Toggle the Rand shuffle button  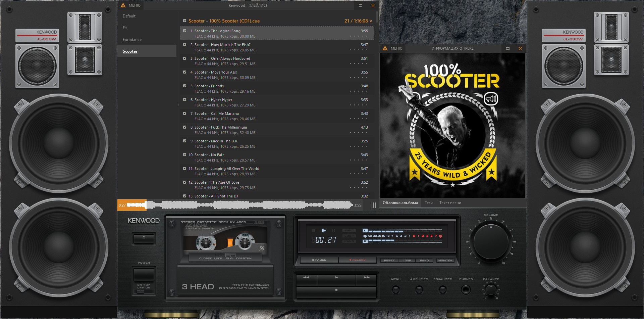pyautogui.click(x=424, y=260)
